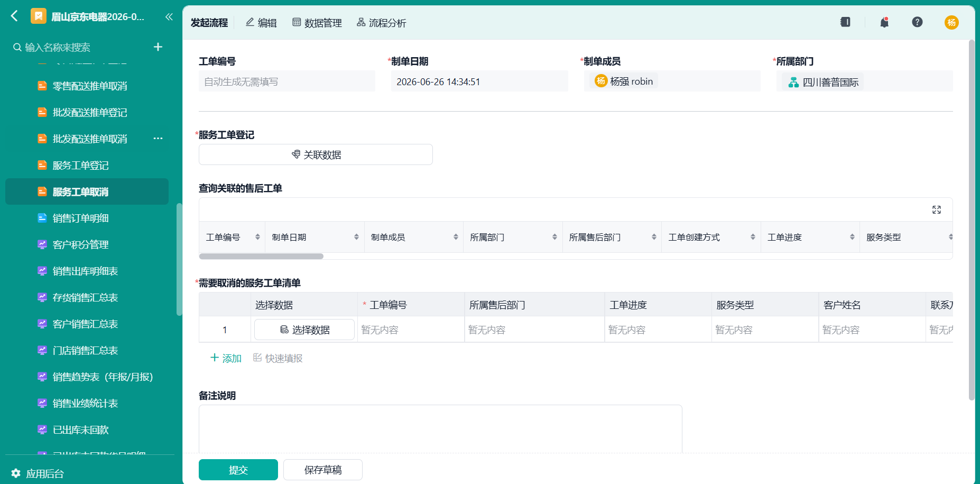Add a row with 添加
The width and height of the screenshot is (980, 484).
click(x=226, y=358)
